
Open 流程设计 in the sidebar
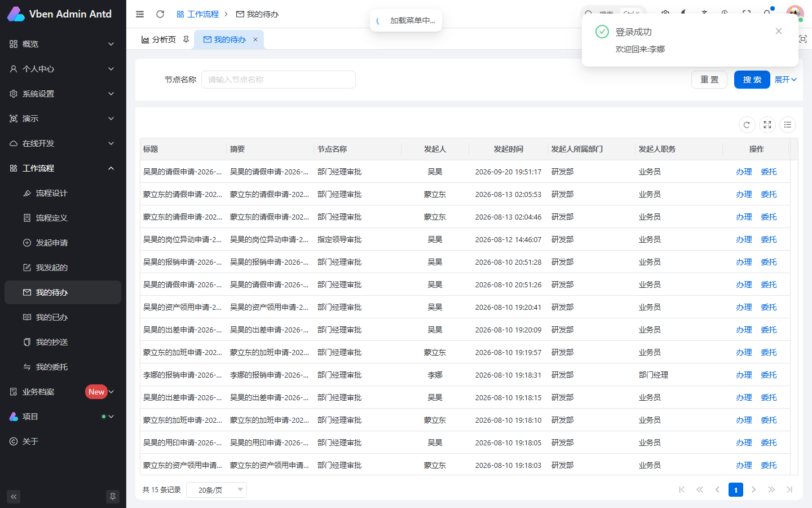coord(63,193)
